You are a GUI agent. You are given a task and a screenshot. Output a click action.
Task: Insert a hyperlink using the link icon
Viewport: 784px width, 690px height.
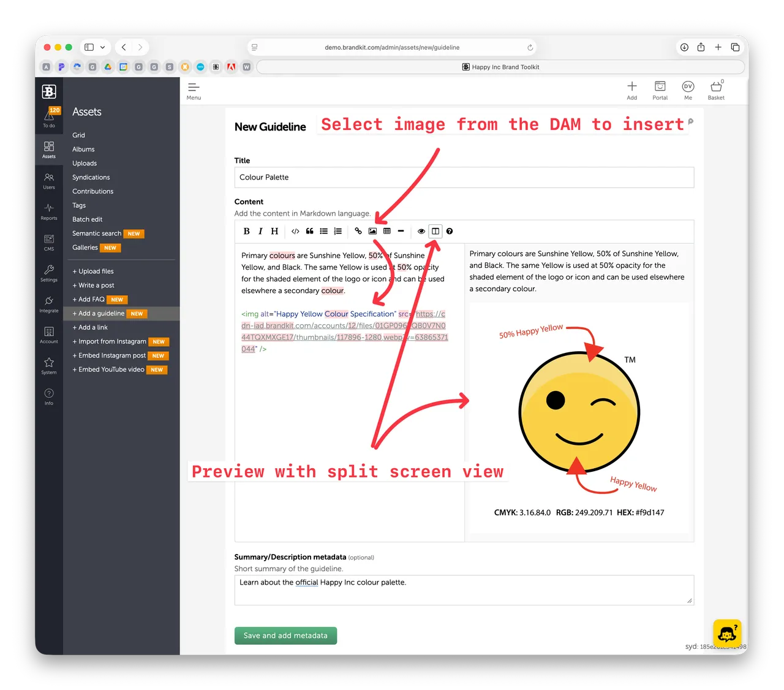pos(358,231)
